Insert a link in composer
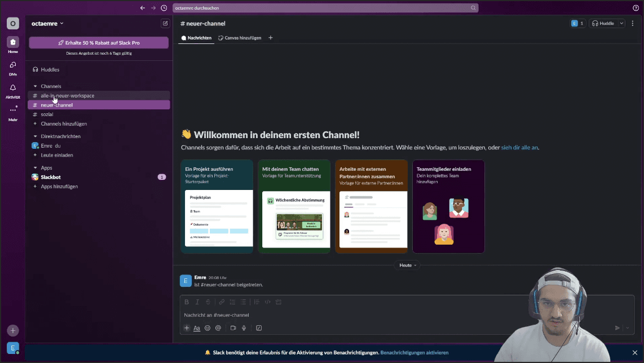 (x=222, y=302)
